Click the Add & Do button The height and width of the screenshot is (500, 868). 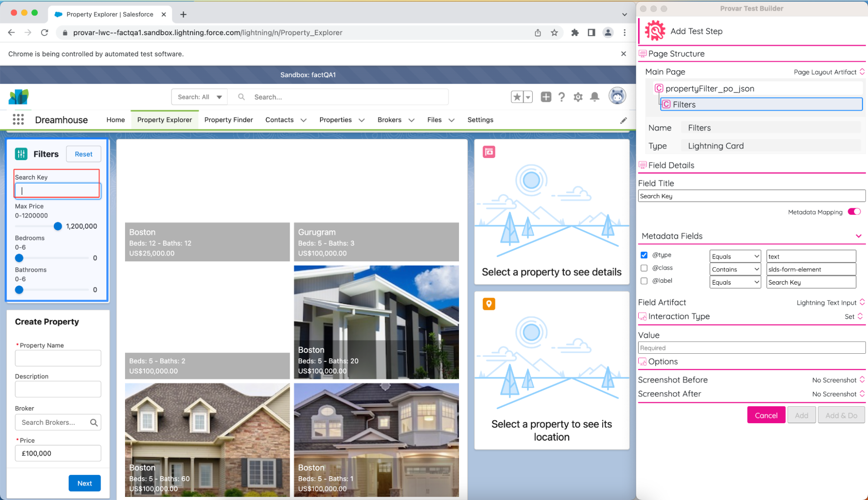(x=841, y=415)
